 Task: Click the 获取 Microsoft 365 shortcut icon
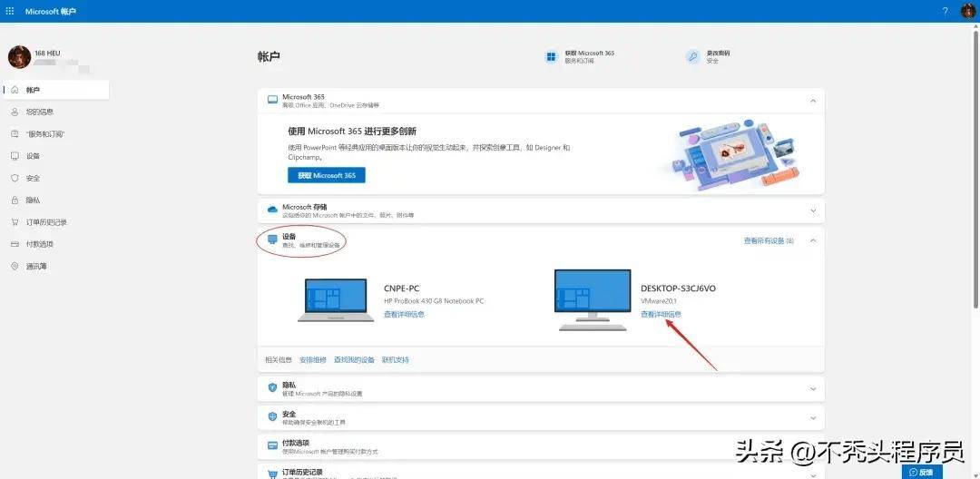[551, 57]
